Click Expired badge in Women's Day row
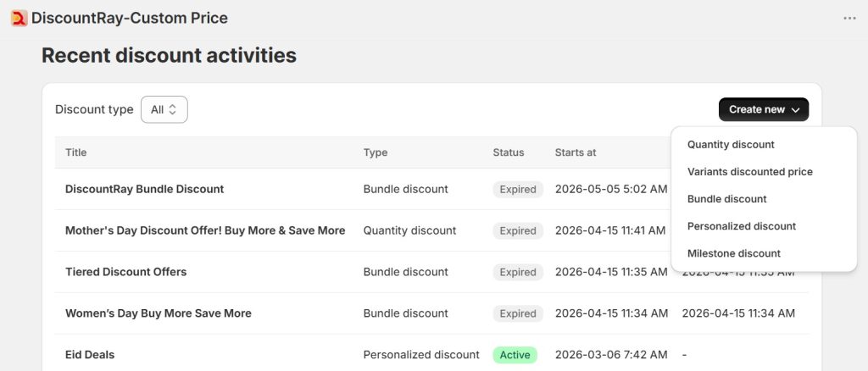Screen dimensions: 868x371 pyautogui.click(x=518, y=313)
